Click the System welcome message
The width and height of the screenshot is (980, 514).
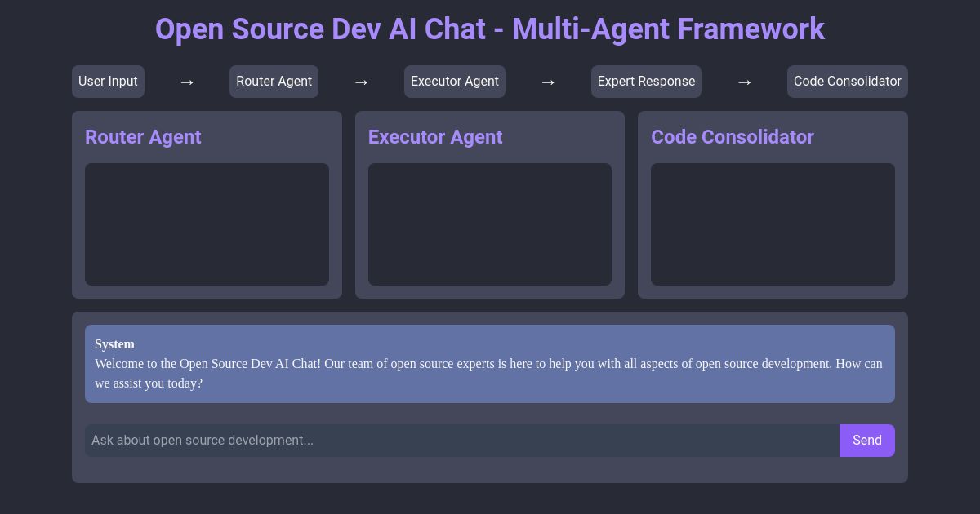[490, 364]
